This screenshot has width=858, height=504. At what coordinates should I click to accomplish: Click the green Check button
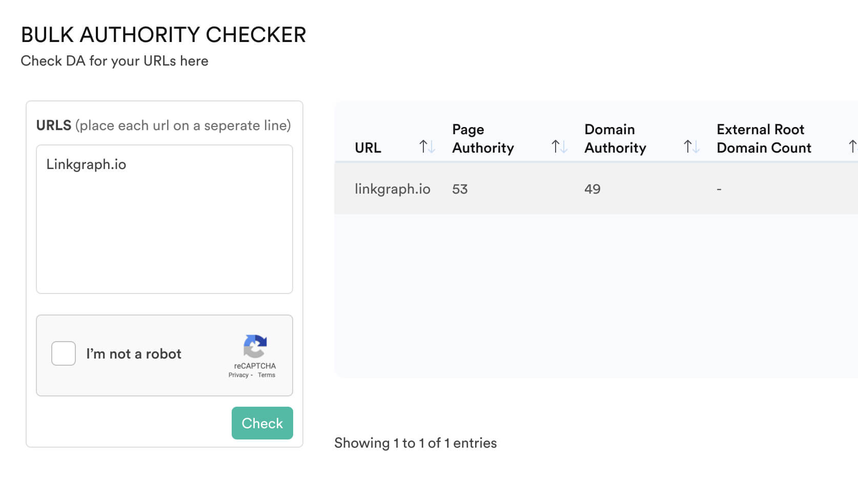tap(262, 423)
